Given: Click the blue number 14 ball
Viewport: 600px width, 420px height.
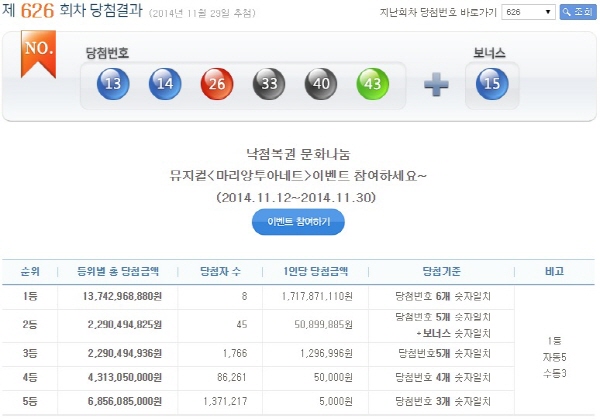Looking at the screenshot, I should pyautogui.click(x=164, y=85).
